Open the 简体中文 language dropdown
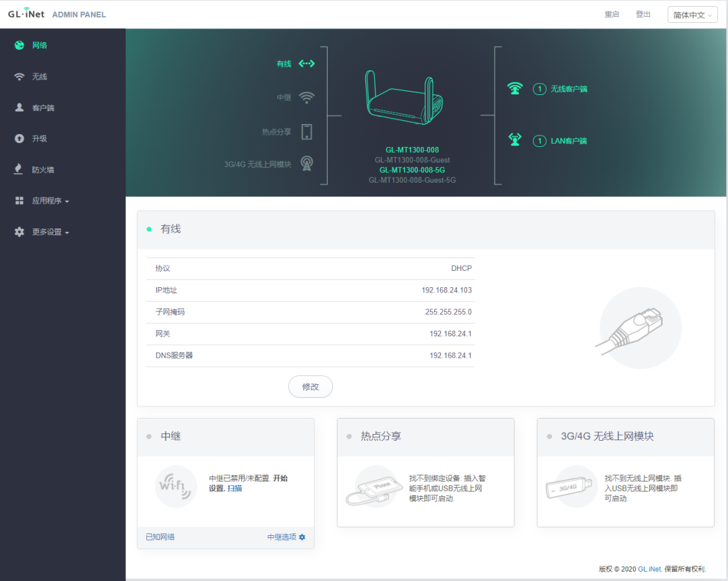728x581 pixels. click(x=692, y=15)
